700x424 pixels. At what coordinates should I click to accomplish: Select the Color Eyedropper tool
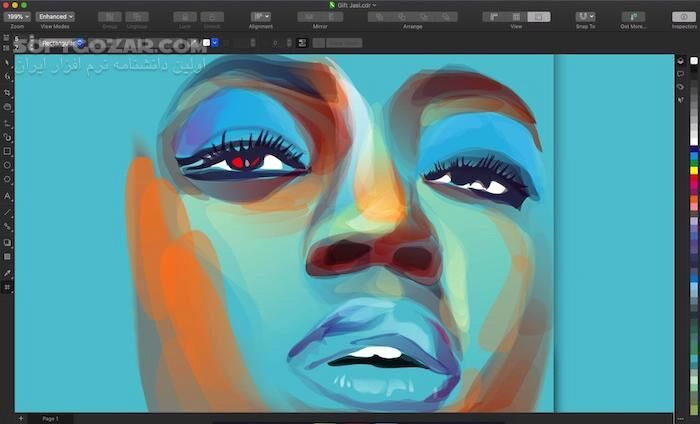[7, 273]
